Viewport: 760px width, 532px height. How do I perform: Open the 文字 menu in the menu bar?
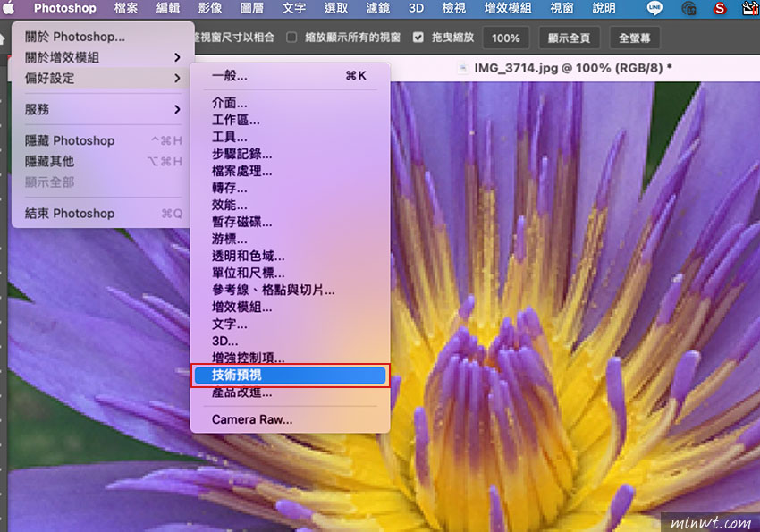pyautogui.click(x=294, y=8)
